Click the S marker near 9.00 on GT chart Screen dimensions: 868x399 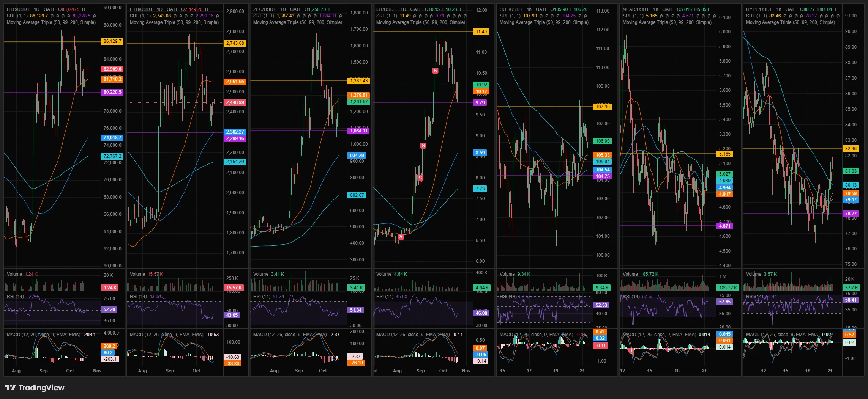[x=423, y=146]
